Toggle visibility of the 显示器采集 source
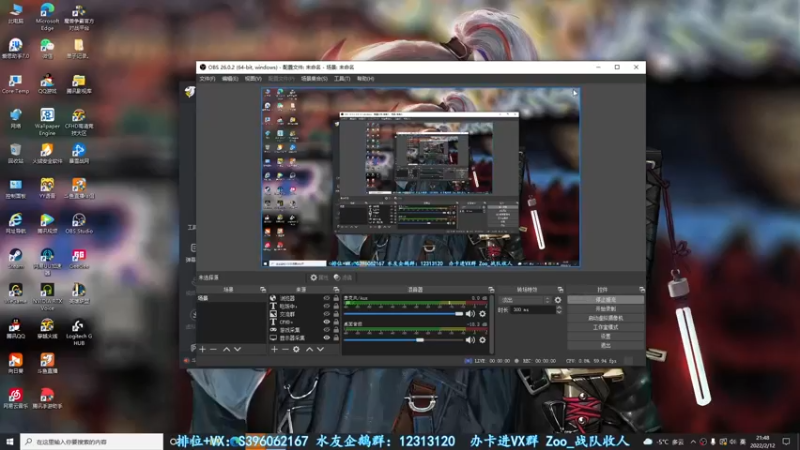 pos(327,338)
